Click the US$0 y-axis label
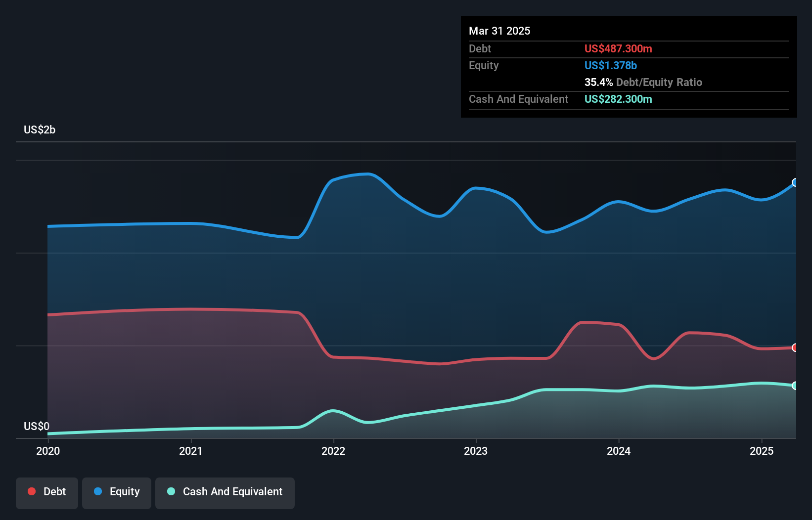Screen dimensions: 812x520 pos(37,426)
